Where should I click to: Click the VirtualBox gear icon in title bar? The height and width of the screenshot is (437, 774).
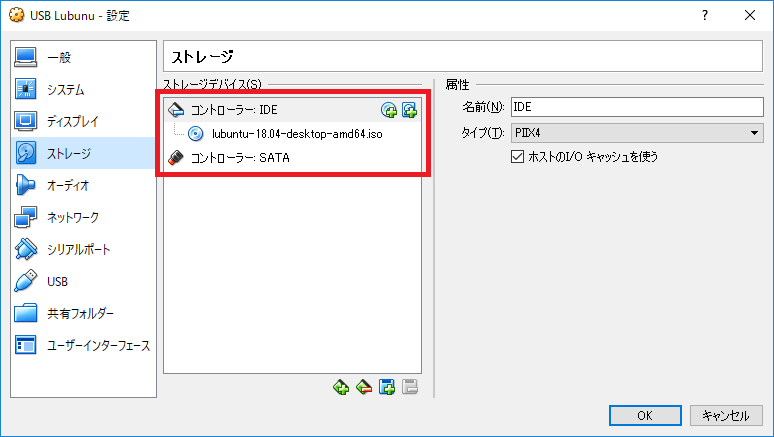click(x=16, y=15)
